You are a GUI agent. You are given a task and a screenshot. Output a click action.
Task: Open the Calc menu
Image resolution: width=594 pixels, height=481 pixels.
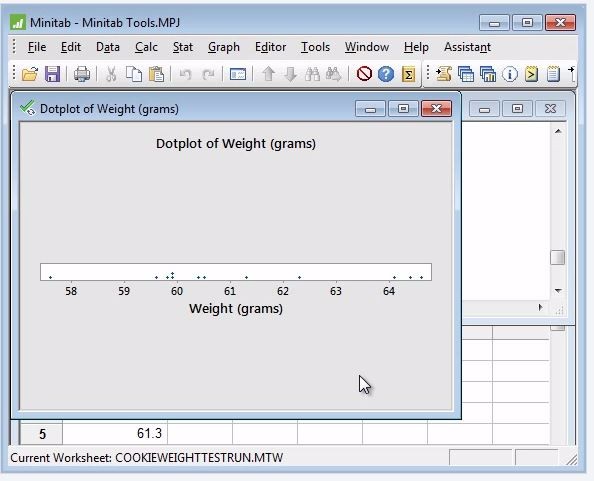(x=146, y=47)
